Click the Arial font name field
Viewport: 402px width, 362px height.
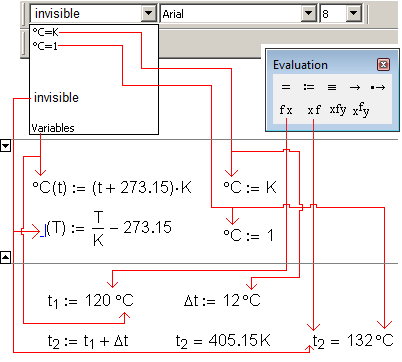pos(231,14)
